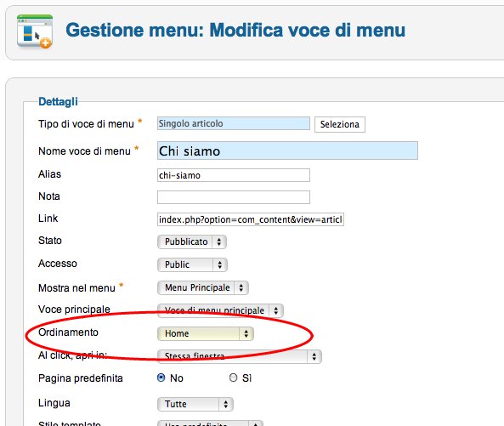The width and height of the screenshot is (504, 426).
Task: Open the Stato Pubblicato dropdown
Action: pos(192,241)
